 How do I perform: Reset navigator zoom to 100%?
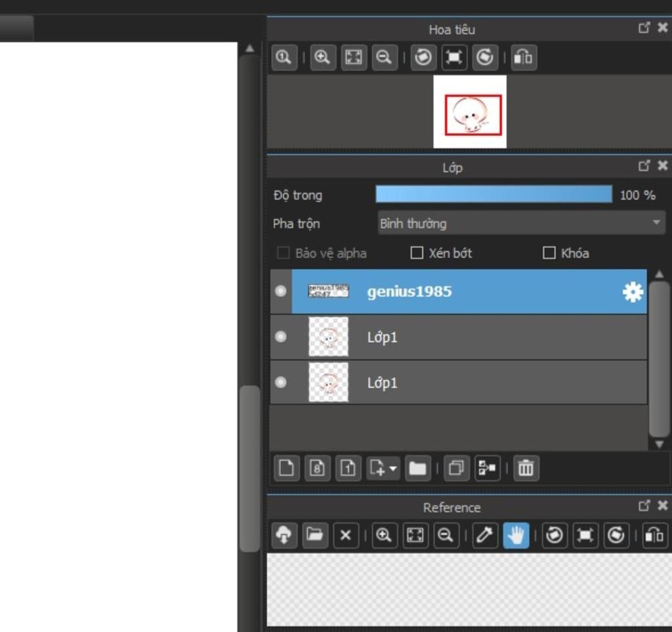click(284, 57)
